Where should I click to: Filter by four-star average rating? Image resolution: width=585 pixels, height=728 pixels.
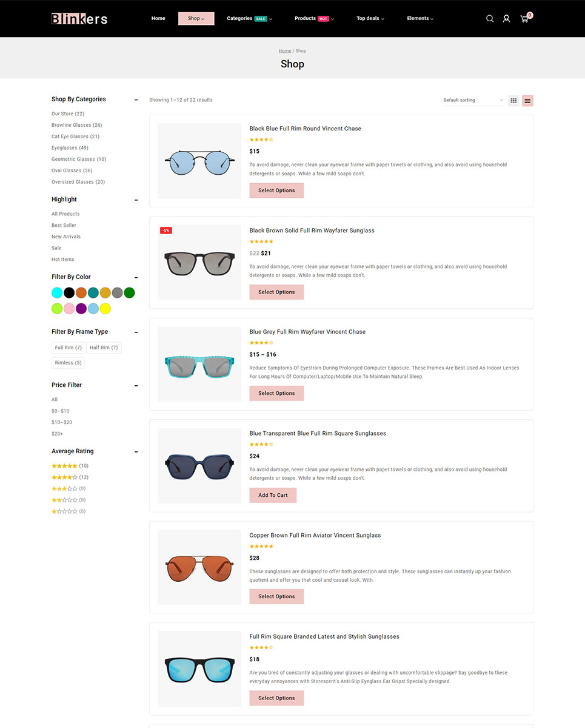point(64,477)
